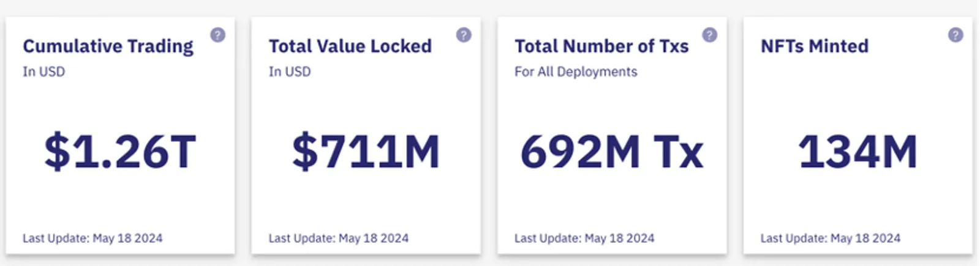Click 'In USD' under Cumulative Trading
Screen dimensions: 980x266
pos(43,72)
